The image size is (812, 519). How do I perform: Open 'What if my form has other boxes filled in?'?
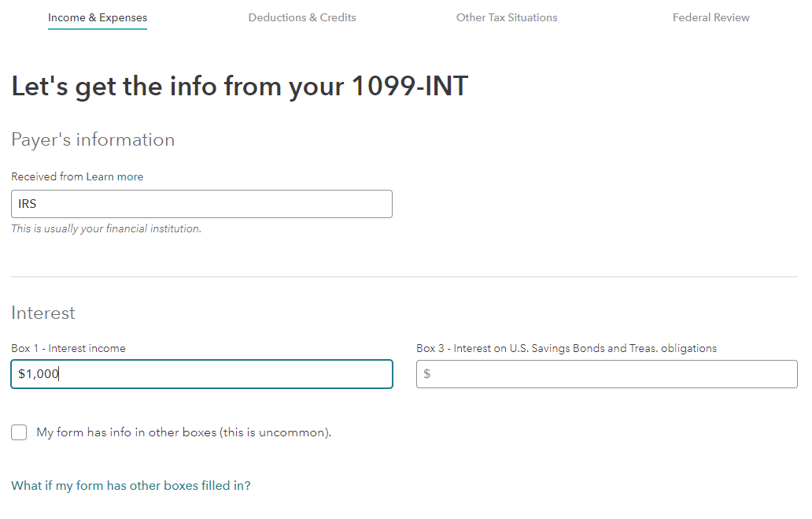tap(131, 486)
